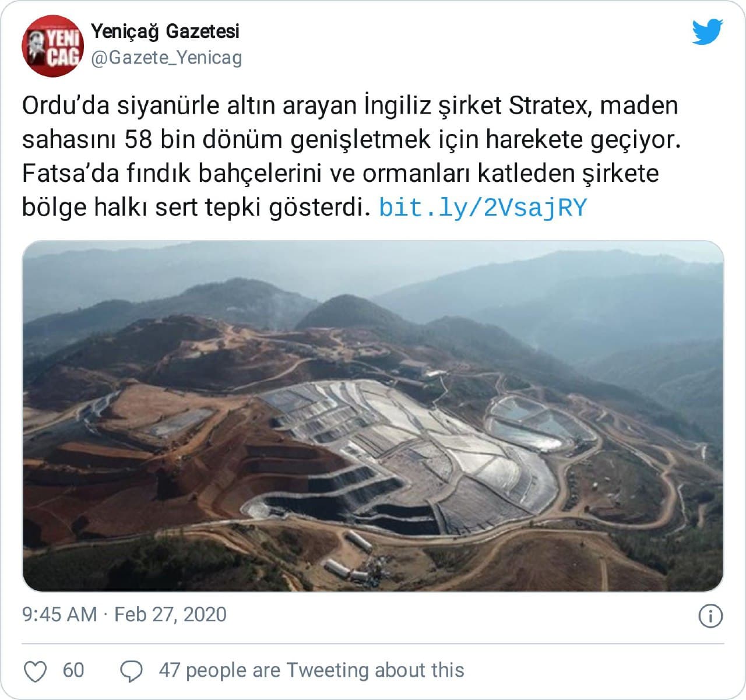Like the tweet with the heart icon
746x700 pixels.
pyautogui.click(x=36, y=671)
